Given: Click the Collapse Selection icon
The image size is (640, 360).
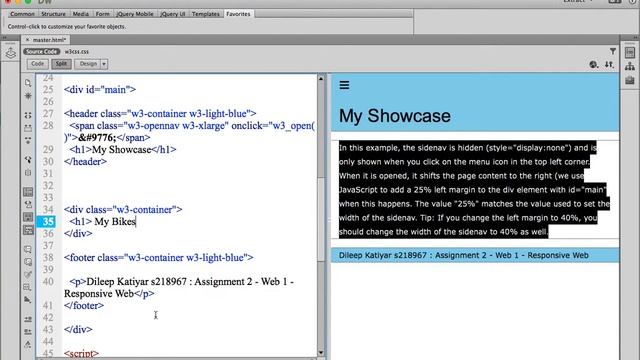Looking at the screenshot, I should pyautogui.click(x=28, y=128).
